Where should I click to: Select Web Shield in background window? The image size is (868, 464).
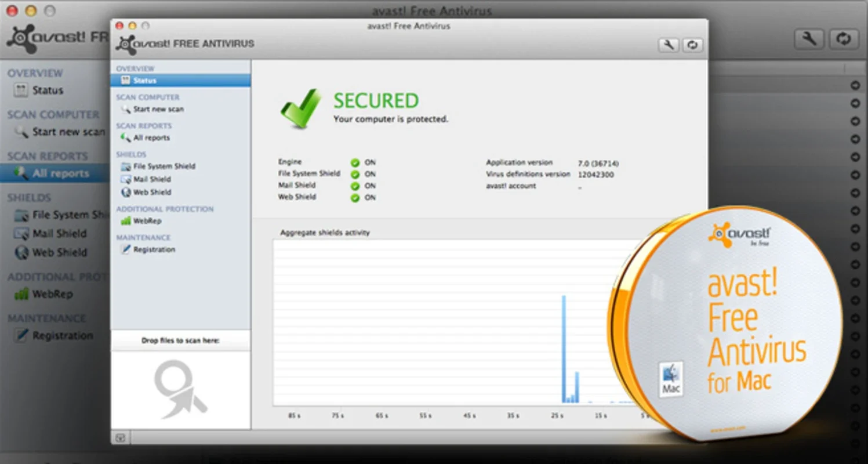[59, 252]
